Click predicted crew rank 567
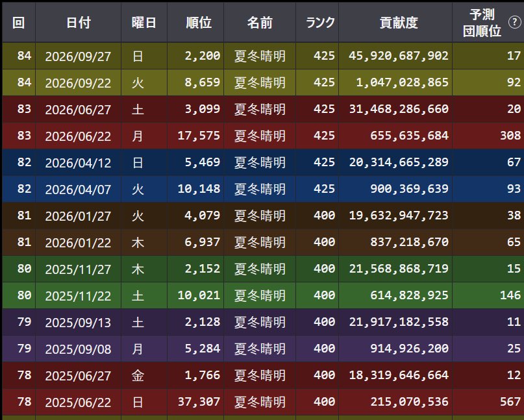This screenshot has height=420, width=524. tap(510, 402)
